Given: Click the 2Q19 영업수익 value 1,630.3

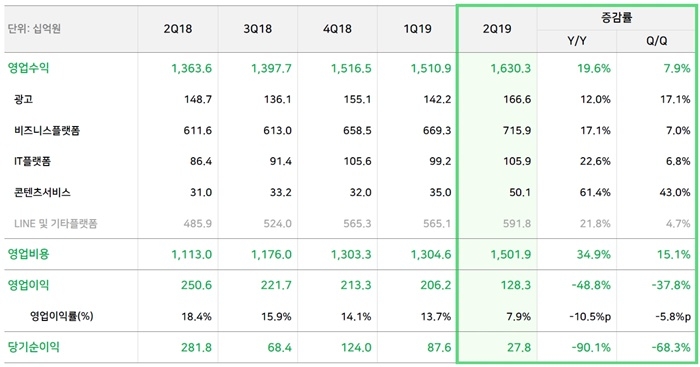Looking at the screenshot, I should pyautogui.click(x=511, y=68).
